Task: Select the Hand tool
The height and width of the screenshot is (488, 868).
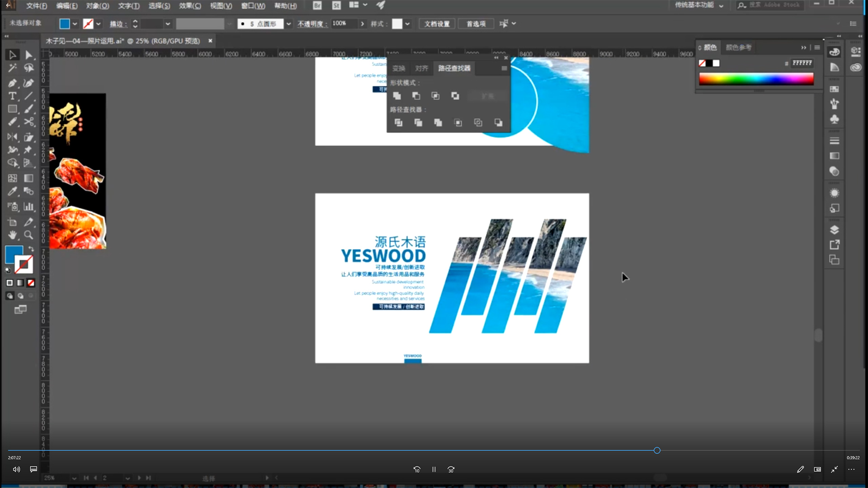Action: pos(12,235)
